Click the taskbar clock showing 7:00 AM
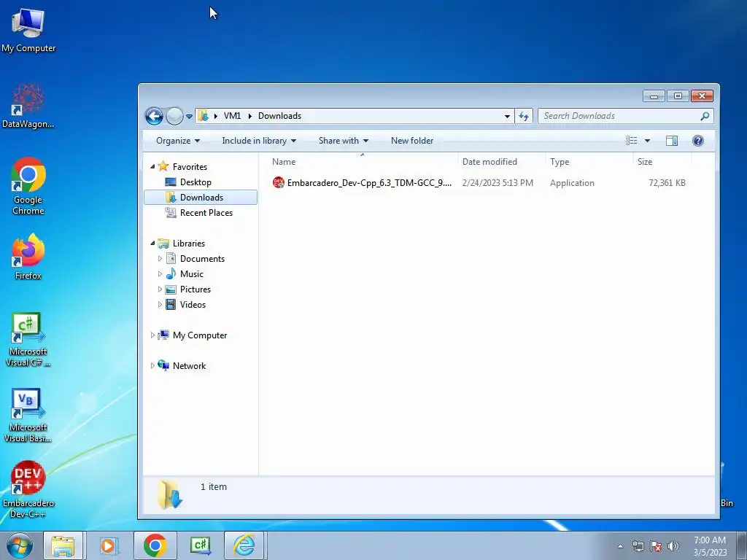 coord(710,546)
